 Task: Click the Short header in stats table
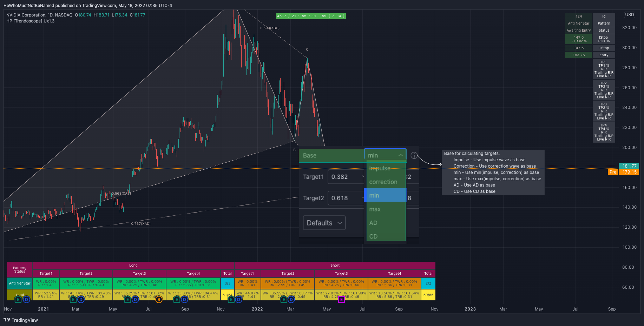point(335,265)
